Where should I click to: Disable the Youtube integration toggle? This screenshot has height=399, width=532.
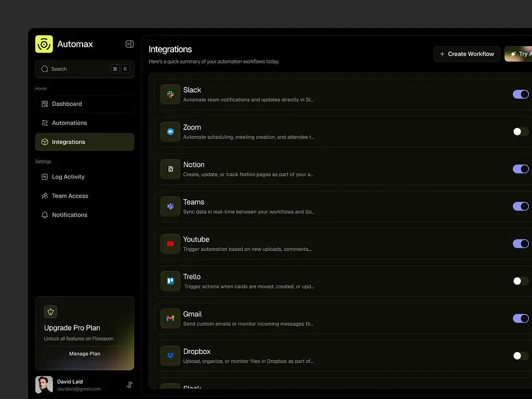(521, 244)
